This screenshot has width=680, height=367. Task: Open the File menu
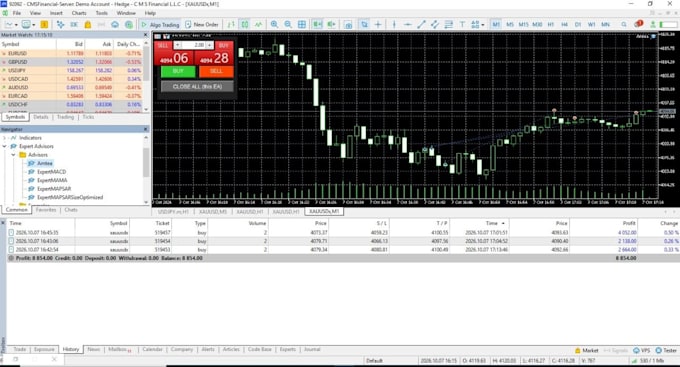17,13
